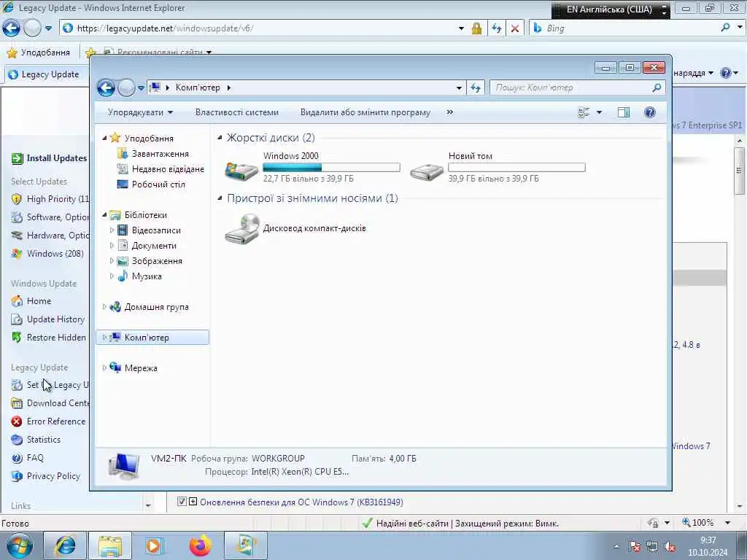Click the EN language bar indicator

click(608, 9)
